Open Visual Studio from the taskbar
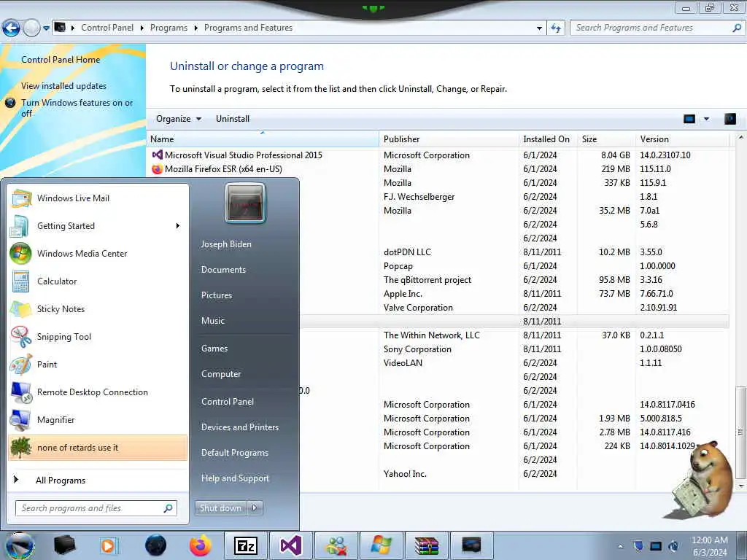The height and width of the screenshot is (560, 747). [x=290, y=545]
